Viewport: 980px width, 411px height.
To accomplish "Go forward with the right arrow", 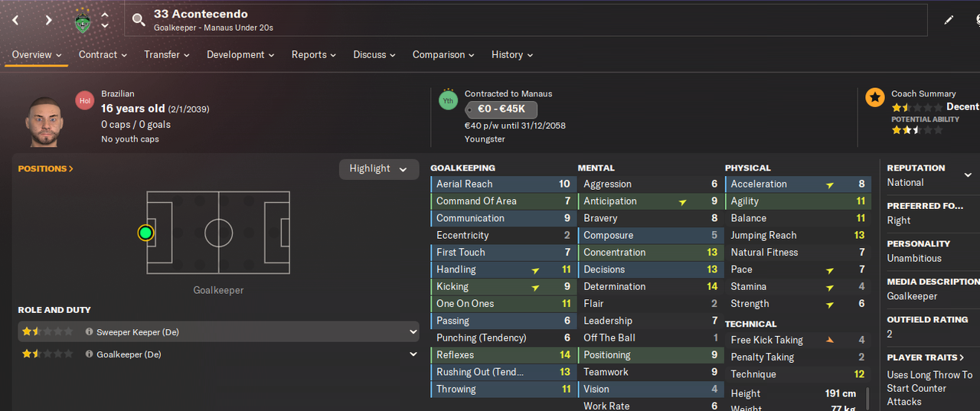I will (x=48, y=20).
